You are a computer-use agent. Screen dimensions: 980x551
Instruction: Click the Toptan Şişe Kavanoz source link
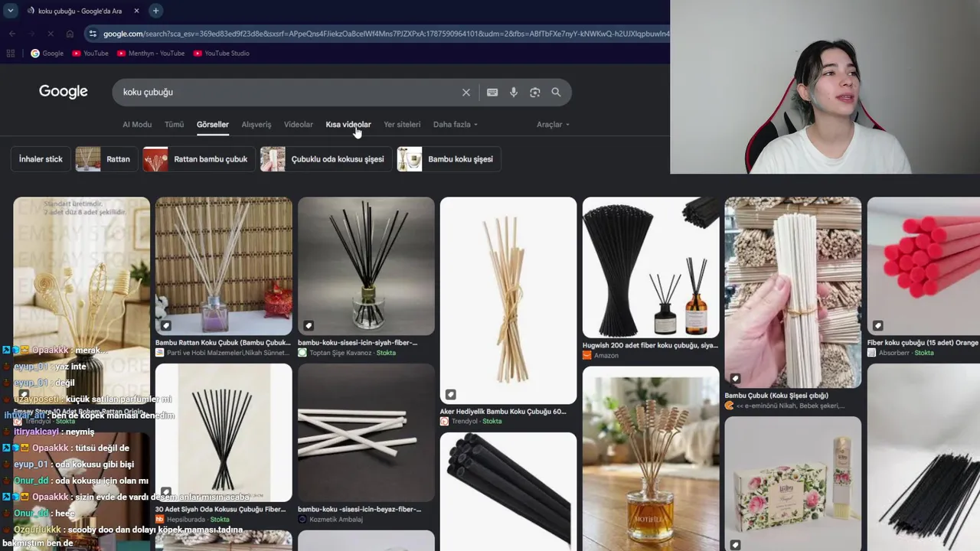point(347,353)
